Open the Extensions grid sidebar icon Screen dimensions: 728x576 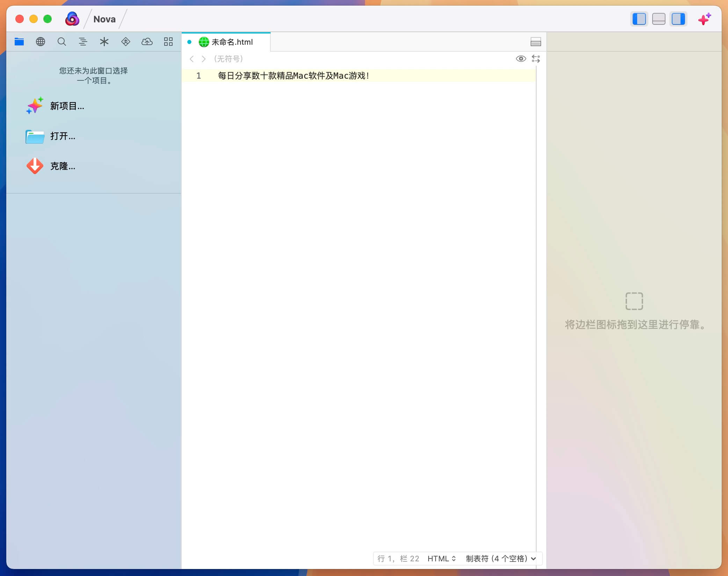tap(168, 42)
